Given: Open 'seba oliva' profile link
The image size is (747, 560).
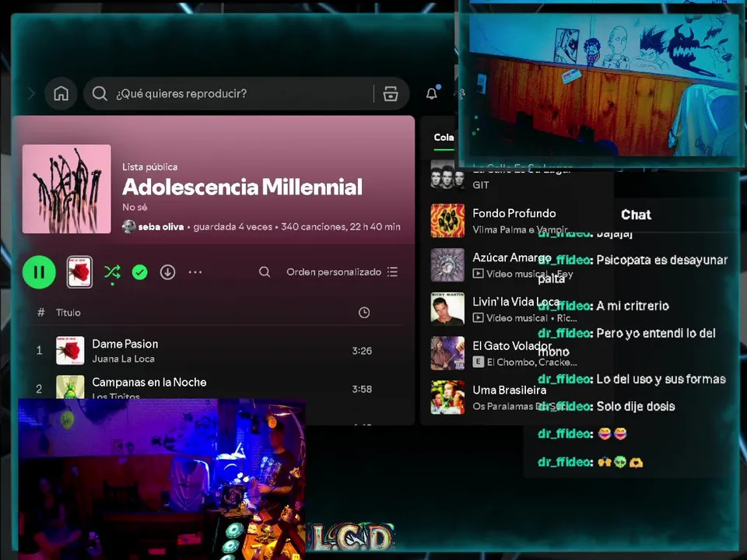Looking at the screenshot, I should point(160,226).
